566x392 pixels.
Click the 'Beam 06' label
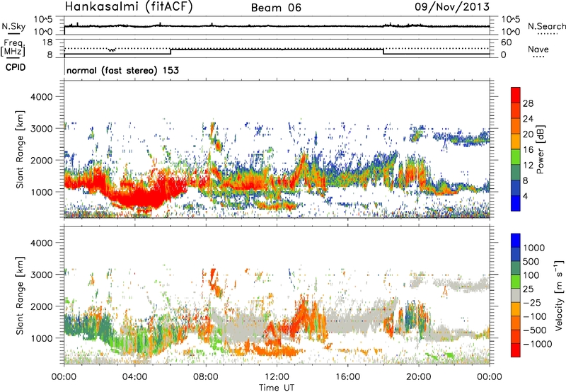click(276, 8)
